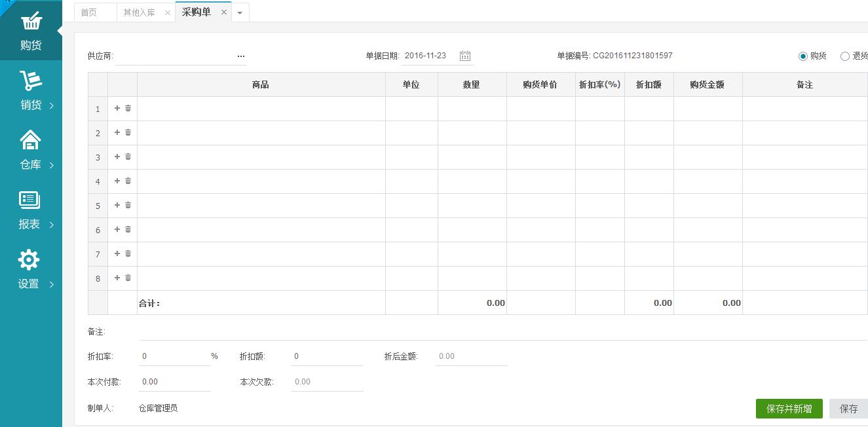This screenshot has height=427, width=868.
Task: Click the gray 保存 button
Action: pos(848,409)
